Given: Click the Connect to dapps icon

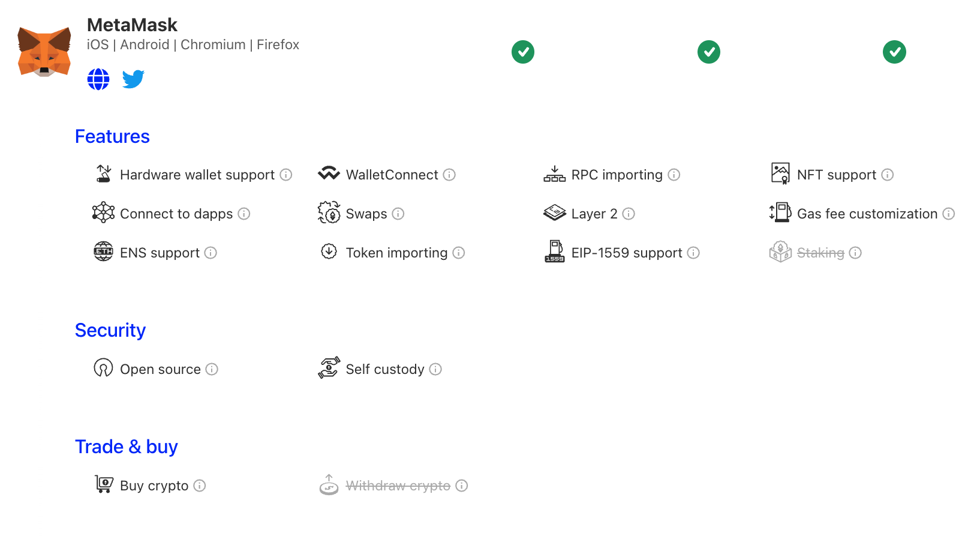Looking at the screenshot, I should 104,212.
